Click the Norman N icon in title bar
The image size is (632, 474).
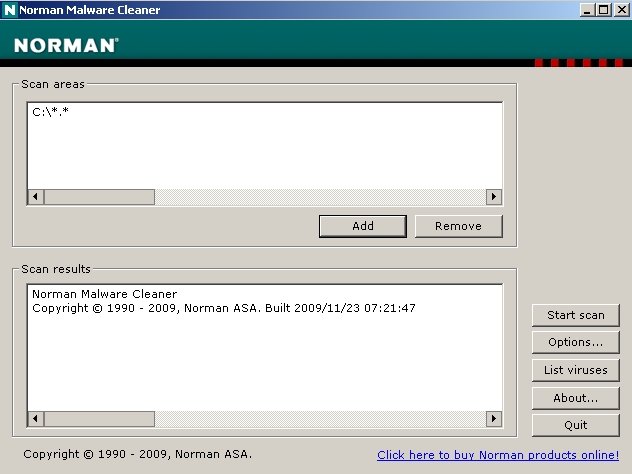(9, 10)
